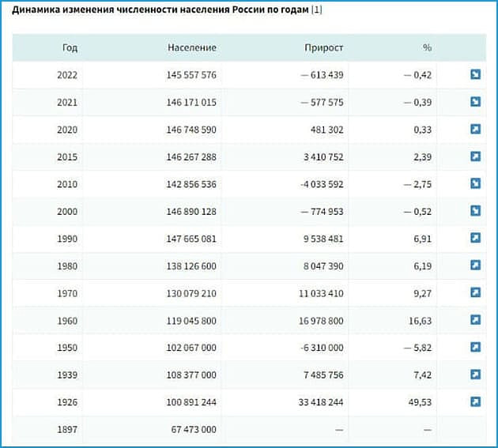
Task: Click population value 67 473 000
Action: coord(194,430)
